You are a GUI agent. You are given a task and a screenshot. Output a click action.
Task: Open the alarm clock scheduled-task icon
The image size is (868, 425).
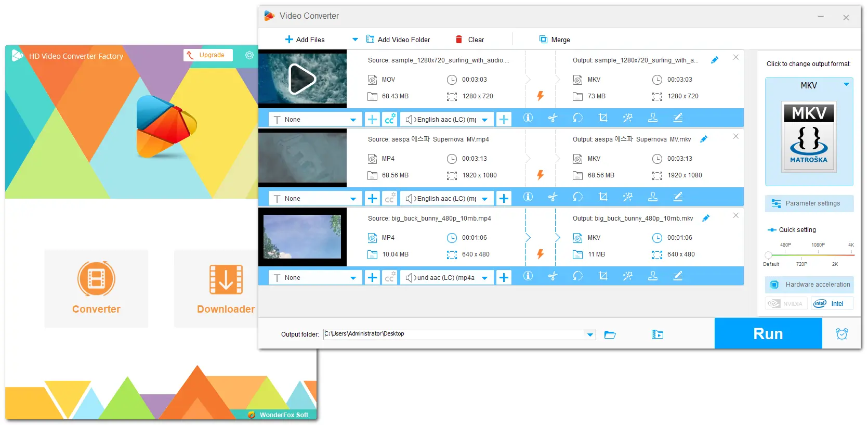pyautogui.click(x=842, y=333)
